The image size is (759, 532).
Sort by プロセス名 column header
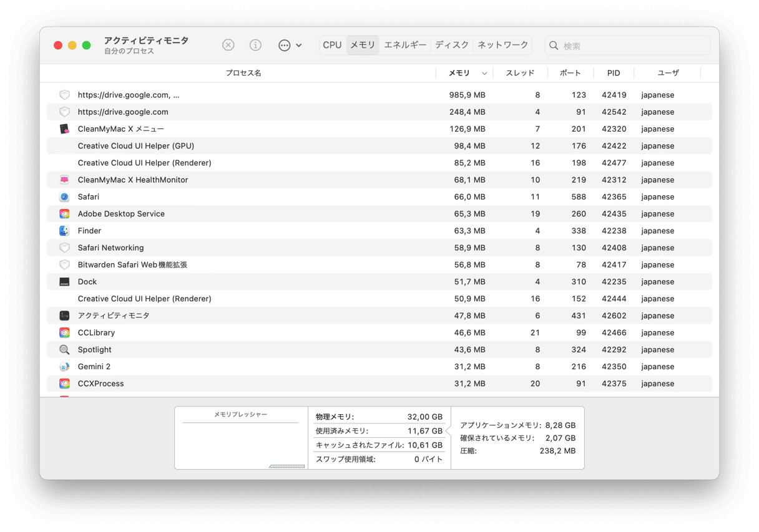coord(243,73)
